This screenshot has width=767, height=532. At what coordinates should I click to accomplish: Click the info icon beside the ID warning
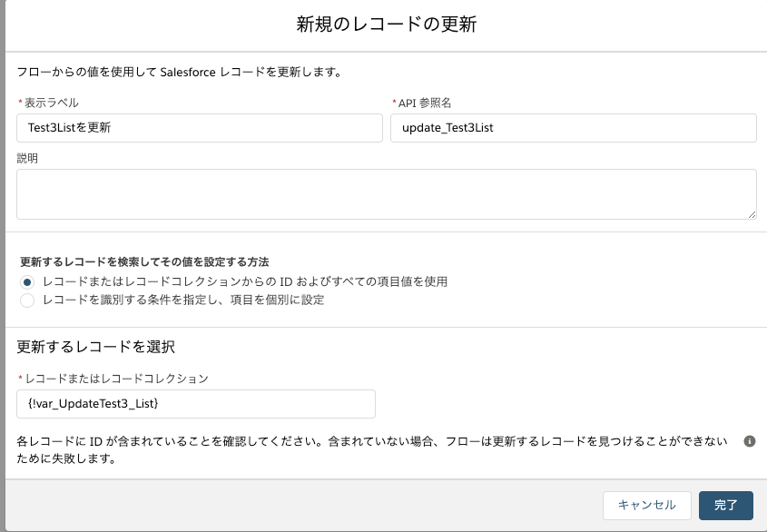[749, 441]
